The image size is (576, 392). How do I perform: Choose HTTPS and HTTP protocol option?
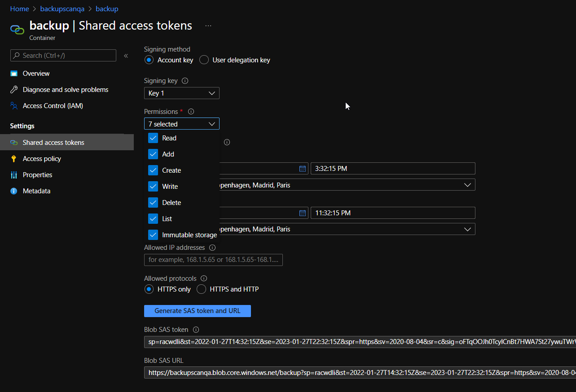(202, 289)
